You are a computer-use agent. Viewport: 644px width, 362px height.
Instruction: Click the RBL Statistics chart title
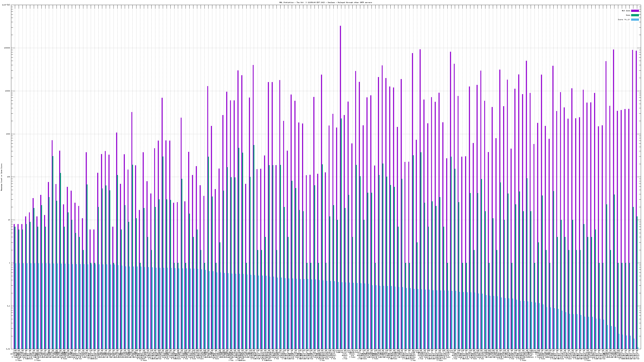pyautogui.click(x=325, y=2)
